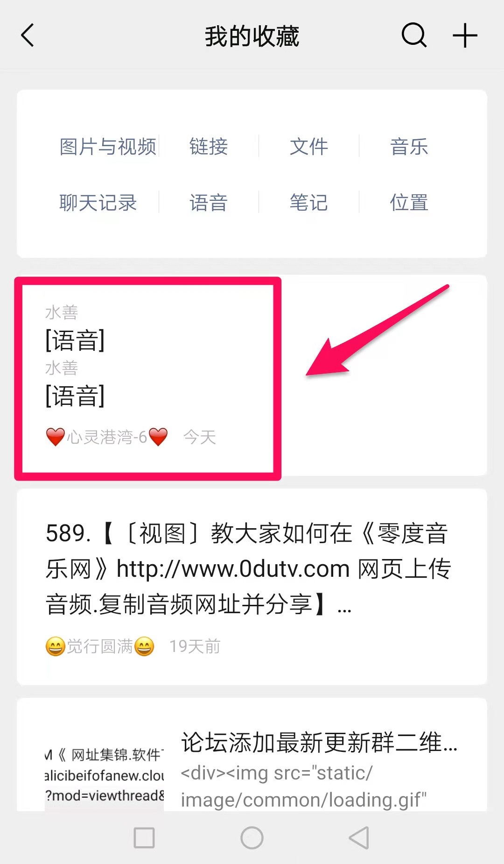Tap Android recent apps square icon
Image resolution: width=504 pixels, height=864 pixels.
click(x=144, y=838)
